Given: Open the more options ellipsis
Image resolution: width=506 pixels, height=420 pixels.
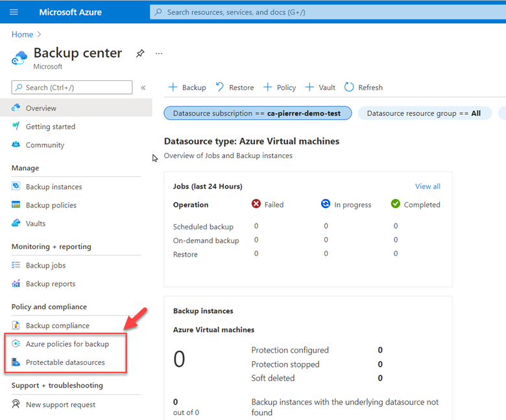Looking at the screenshot, I should coord(159,54).
